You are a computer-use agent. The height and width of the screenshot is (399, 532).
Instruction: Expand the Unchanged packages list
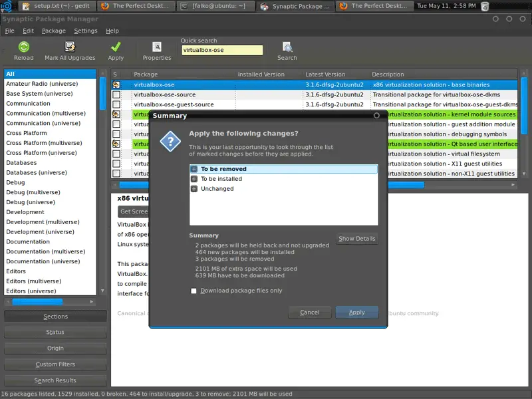[x=194, y=189]
